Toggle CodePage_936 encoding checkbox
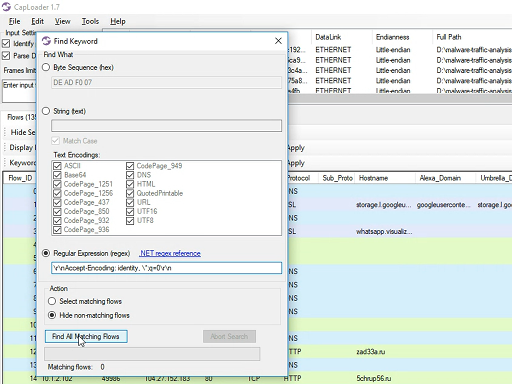This screenshot has width=512, height=384. 57,230
